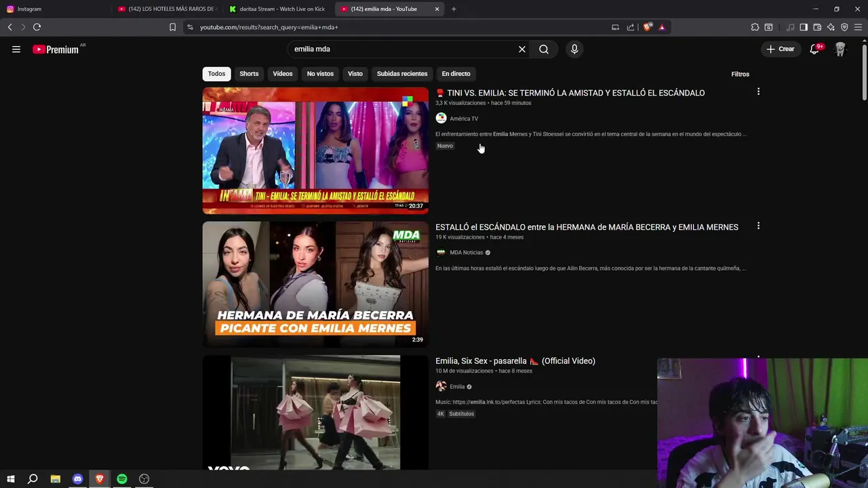Screen dimensions: 868x488
Task: Go back with the browser back arrow
Action: coord(9,27)
